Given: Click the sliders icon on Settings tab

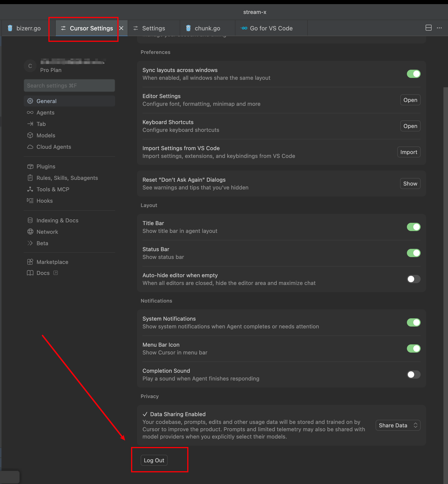Looking at the screenshot, I should click(x=135, y=28).
